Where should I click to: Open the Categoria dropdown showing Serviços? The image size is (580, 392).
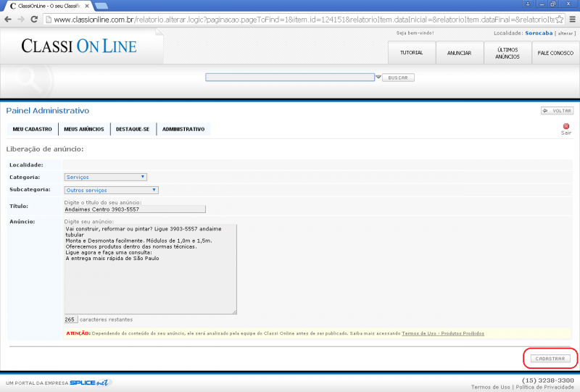(x=105, y=177)
